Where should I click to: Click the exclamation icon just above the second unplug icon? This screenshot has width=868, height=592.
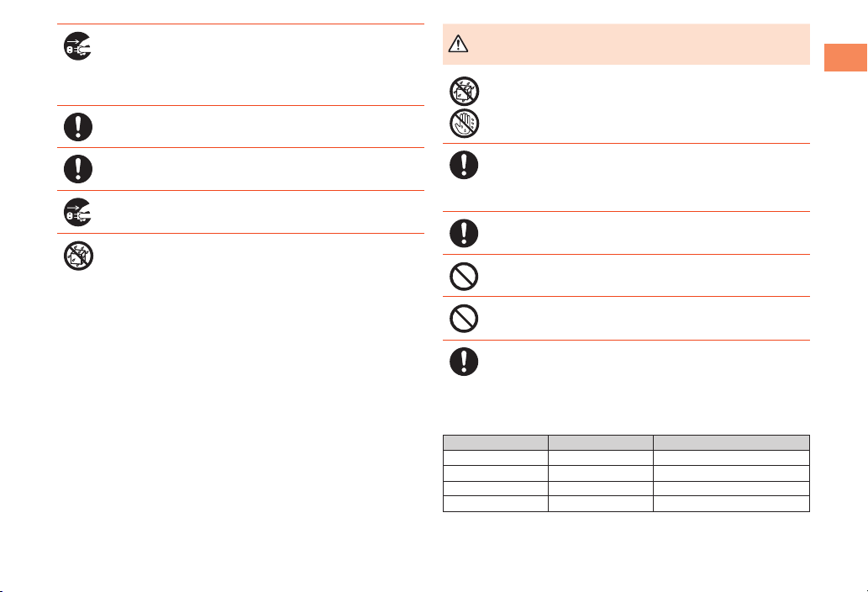[x=78, y=169]
